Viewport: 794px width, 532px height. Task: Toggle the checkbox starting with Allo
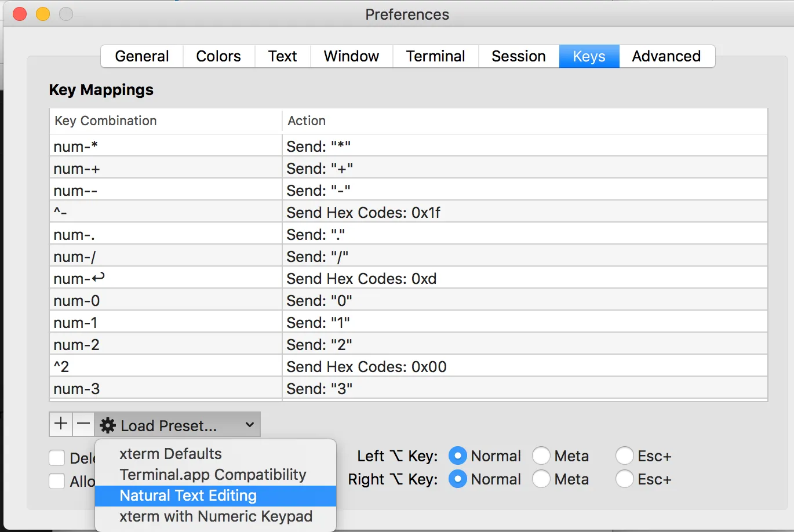pyautogui.click(x=57, y=481)
